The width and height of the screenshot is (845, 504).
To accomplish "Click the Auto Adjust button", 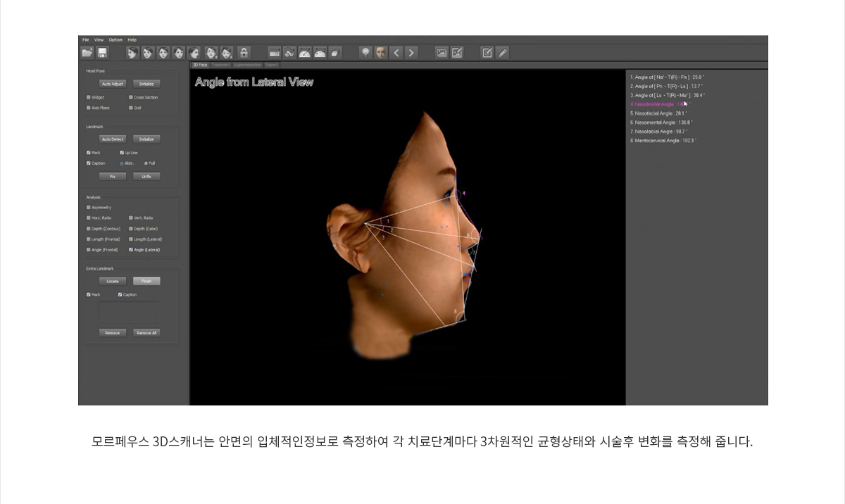I will (112, 83).
